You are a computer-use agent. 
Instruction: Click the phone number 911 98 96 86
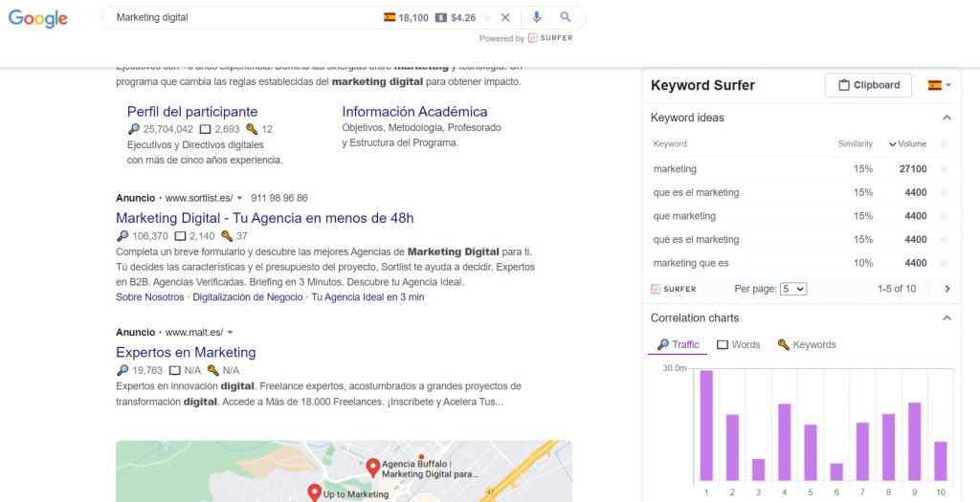279,198
